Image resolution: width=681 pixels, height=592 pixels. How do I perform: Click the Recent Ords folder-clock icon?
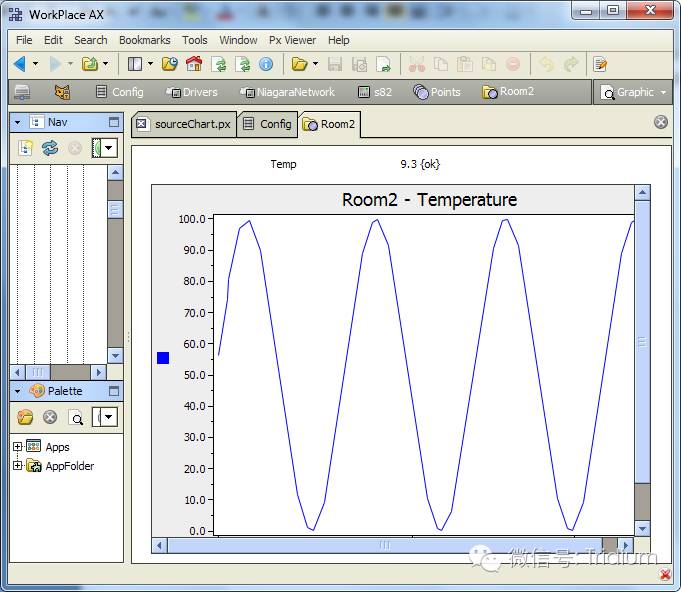pyautogui.click(x=169, y=64)
